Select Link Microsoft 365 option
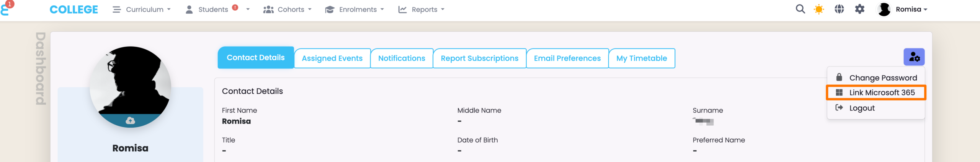This screenshot has width=980, height=162. coord(882,93)
